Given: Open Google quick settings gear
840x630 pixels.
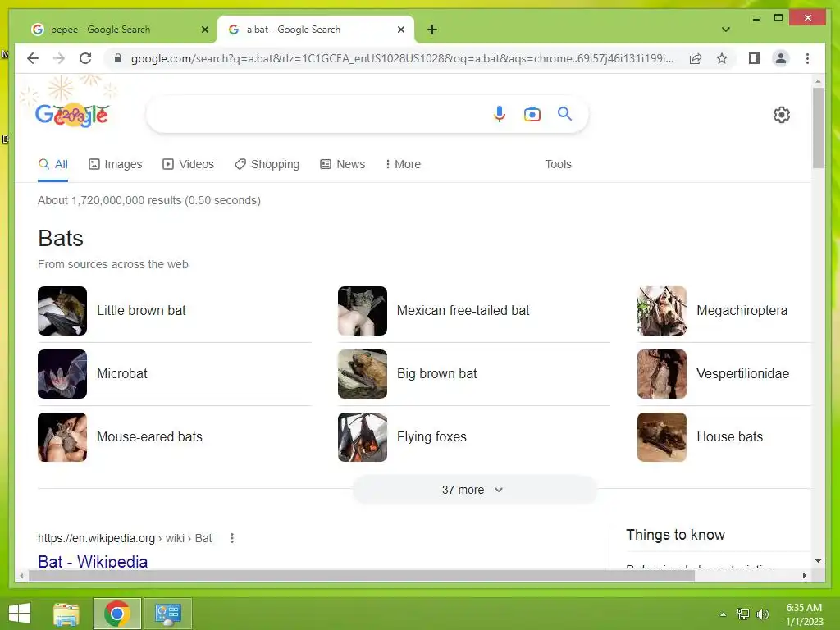Looking at the screenshot, I should coord(782,115).
